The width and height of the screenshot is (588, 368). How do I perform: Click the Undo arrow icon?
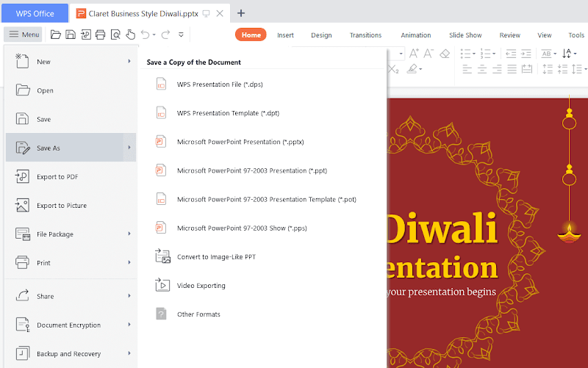click(145, 35)
